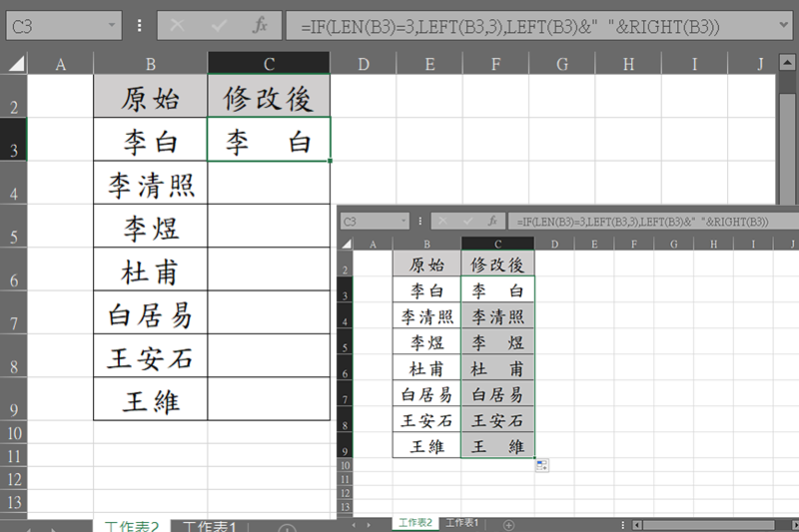Click inset column C cell 李清照

(x=497, y=315)
